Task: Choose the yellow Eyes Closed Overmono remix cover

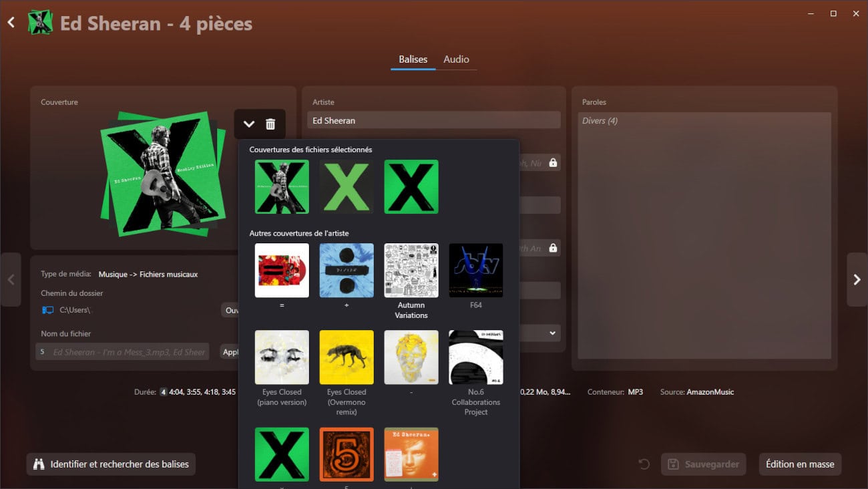Action: pyautogui.click(x=347, y=357)
